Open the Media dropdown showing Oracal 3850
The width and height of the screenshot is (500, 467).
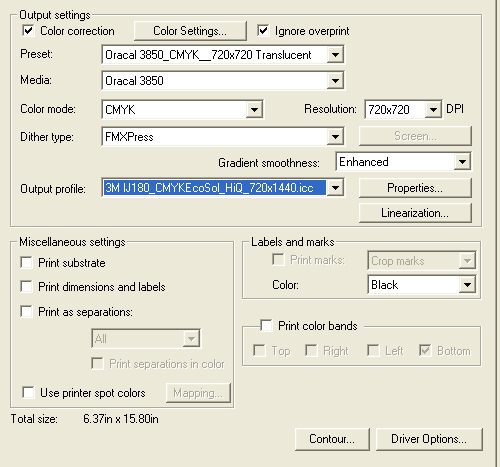click(x=335, y=81)
